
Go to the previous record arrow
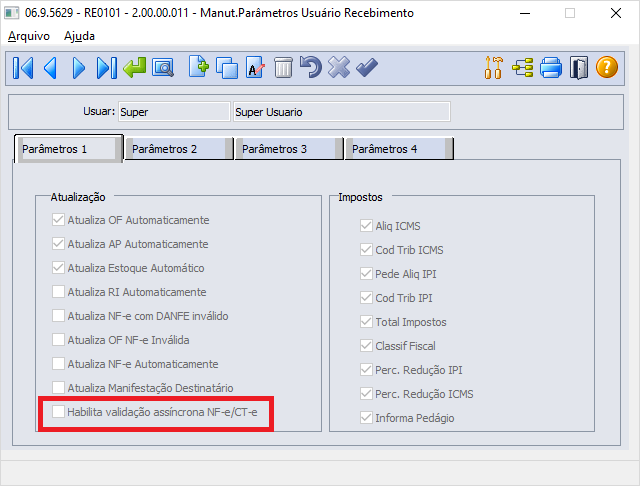51,68
